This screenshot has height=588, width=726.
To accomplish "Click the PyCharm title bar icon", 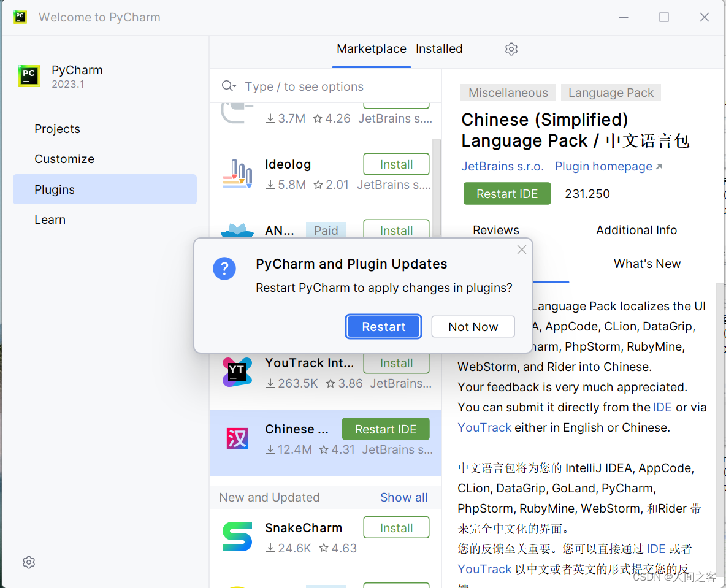I will click(x=20, y=17).
